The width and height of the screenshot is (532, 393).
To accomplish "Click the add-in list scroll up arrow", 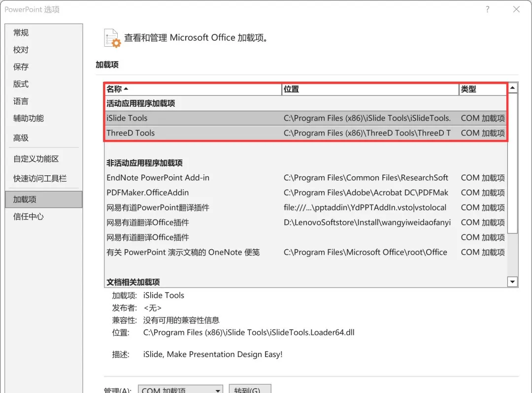I will [513, 88].
